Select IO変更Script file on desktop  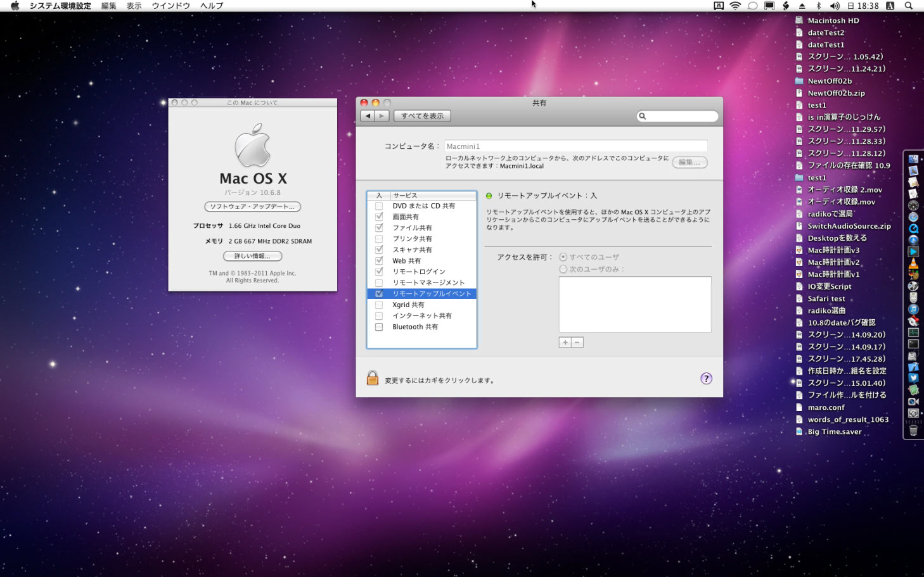[823, 286]
